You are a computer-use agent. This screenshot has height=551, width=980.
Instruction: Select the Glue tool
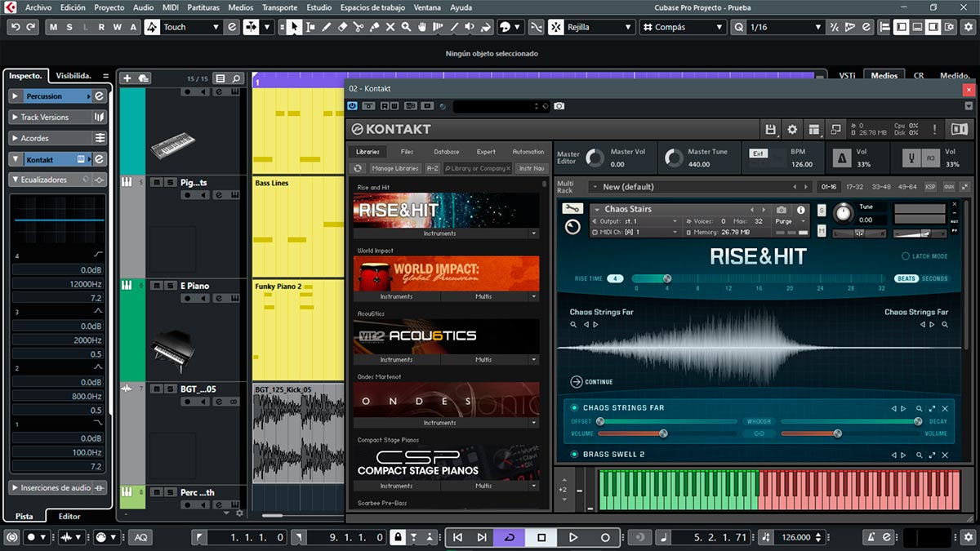click(374, 27)
